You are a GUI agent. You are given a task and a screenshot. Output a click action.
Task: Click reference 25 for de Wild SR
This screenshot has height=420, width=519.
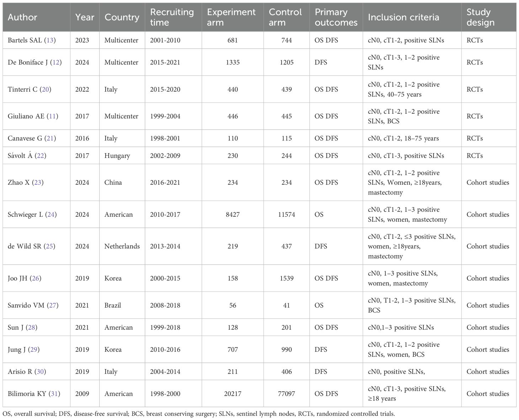[x=49, y=246]
